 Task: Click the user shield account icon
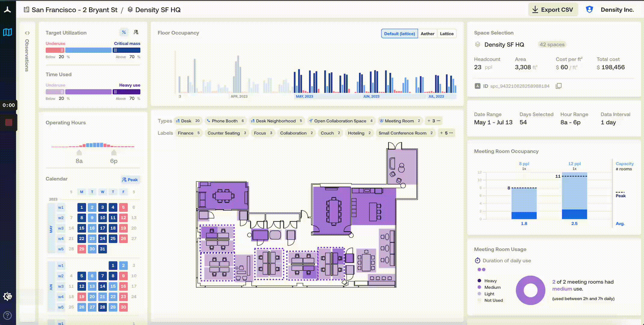(589, 10)
